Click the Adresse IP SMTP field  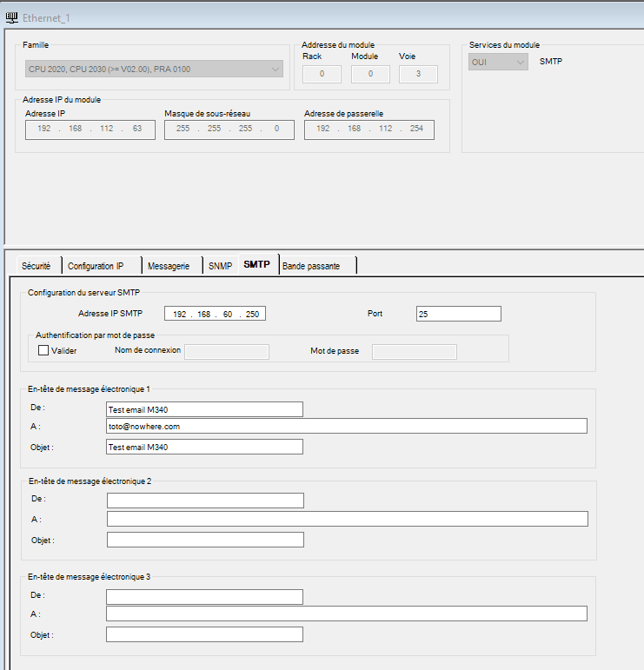215,314
